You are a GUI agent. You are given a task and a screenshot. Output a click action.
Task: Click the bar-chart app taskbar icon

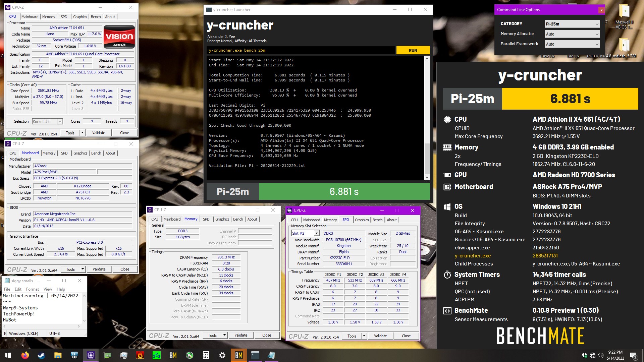pyautogui.click(x=74, y=355)
